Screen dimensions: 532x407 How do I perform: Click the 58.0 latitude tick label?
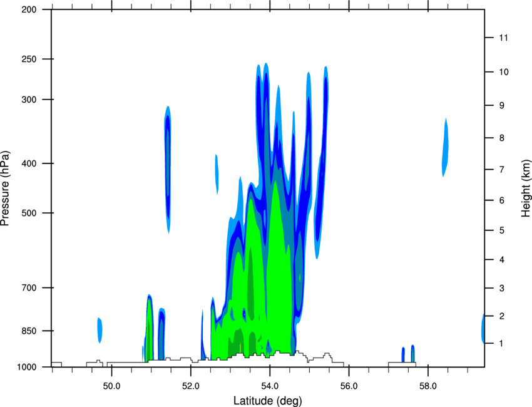pos(428,386)
